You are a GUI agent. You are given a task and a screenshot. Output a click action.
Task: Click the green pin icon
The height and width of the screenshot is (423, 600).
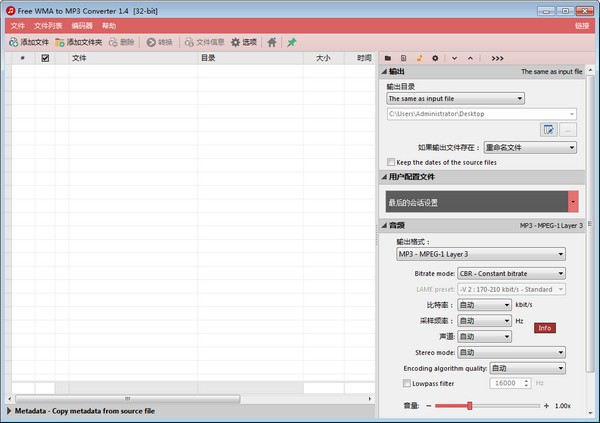(x=291, y=42)
